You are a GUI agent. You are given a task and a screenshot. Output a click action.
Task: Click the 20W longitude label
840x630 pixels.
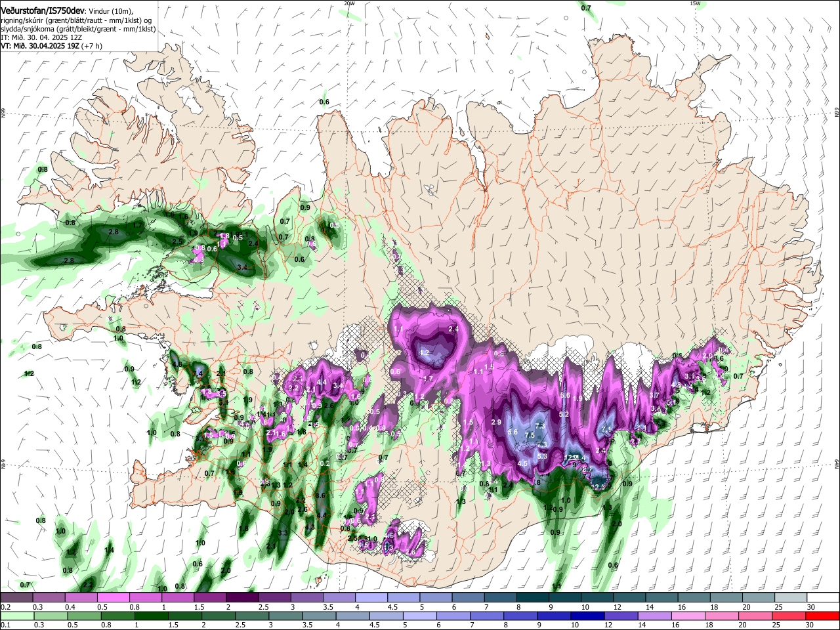pos(349,3)
